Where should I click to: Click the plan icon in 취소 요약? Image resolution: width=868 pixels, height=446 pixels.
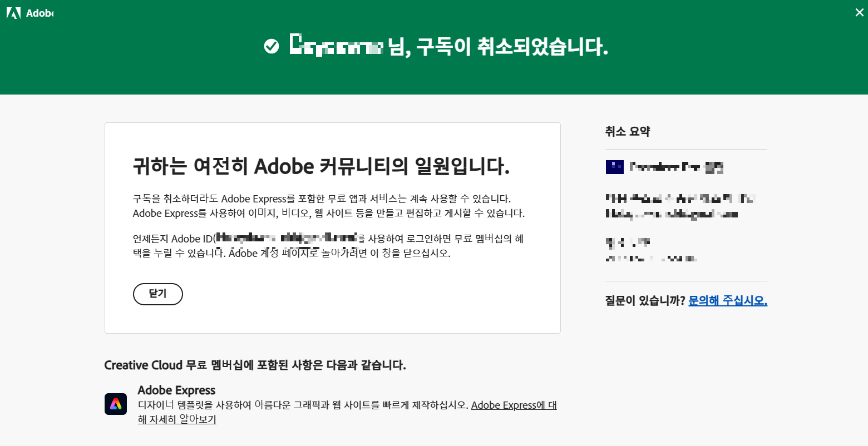[615, 167]
